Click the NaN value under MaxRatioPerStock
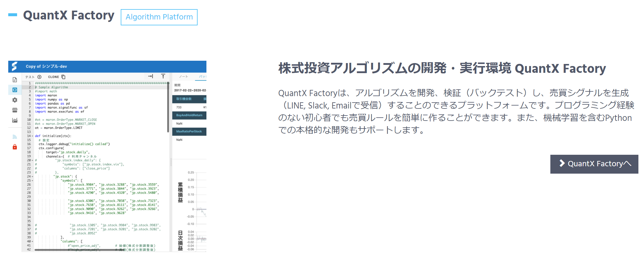This screenshot has width=644, height=260. (x=179, y=140)
